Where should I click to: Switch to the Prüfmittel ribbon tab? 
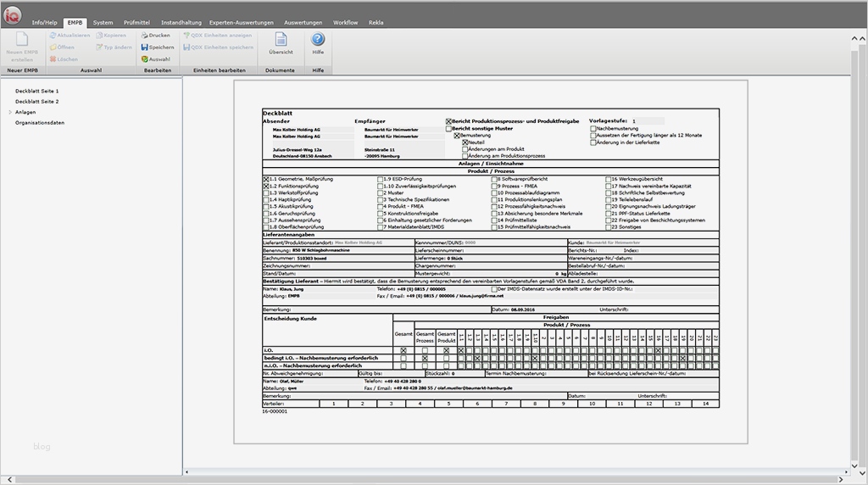point(136,22)
